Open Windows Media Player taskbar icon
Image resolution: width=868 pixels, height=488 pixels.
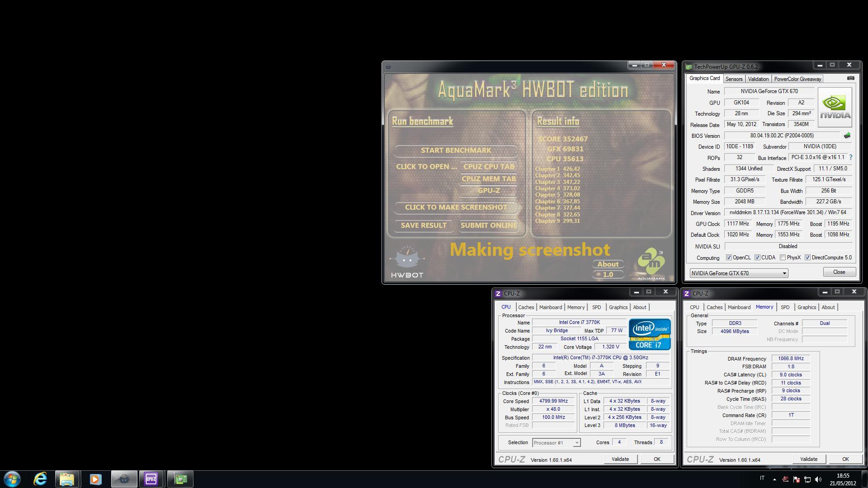[95, 479]
